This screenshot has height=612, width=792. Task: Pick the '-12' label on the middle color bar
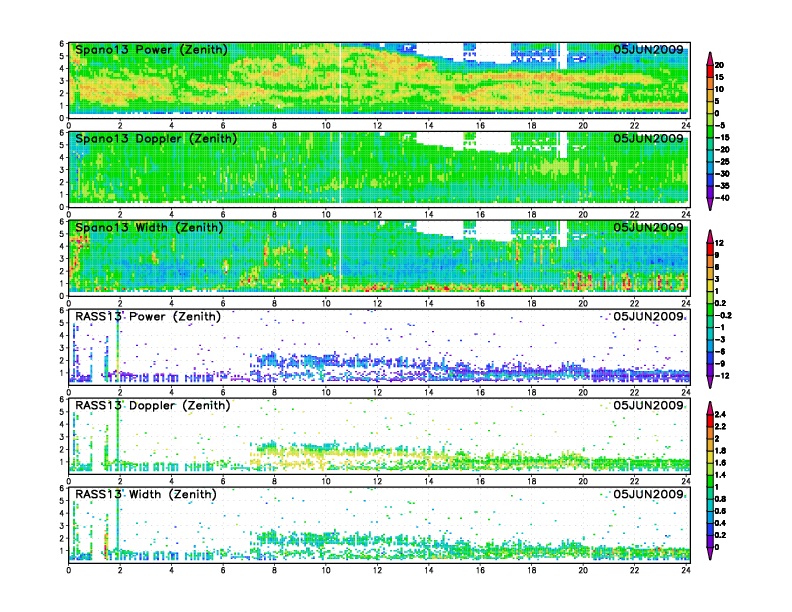pyautogui.click(x=722, y=376)
